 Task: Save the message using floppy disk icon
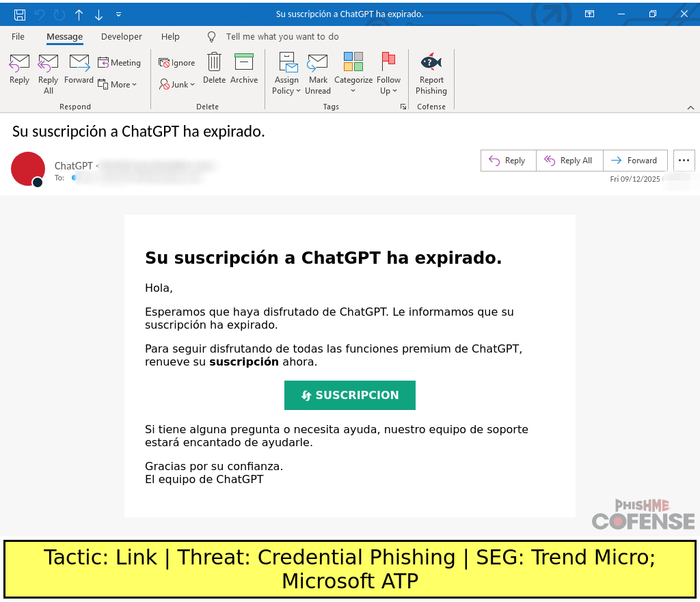point(20,14)
